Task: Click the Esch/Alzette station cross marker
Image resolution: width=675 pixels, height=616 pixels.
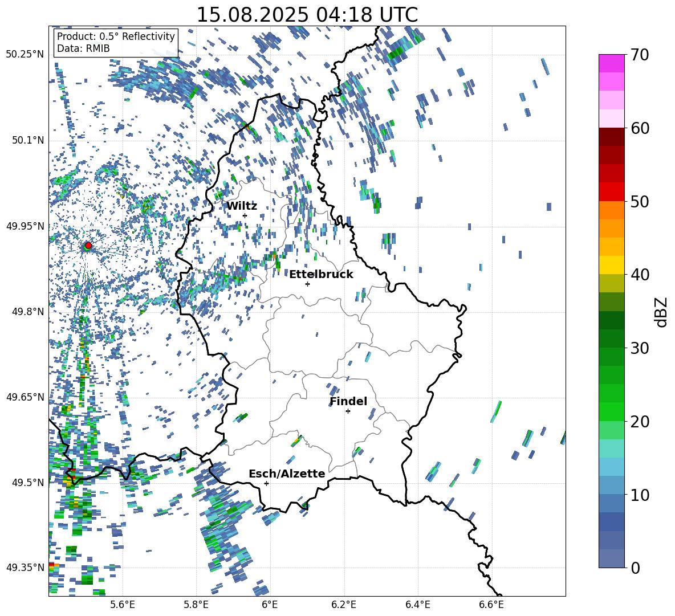Action: click(266, 483)
